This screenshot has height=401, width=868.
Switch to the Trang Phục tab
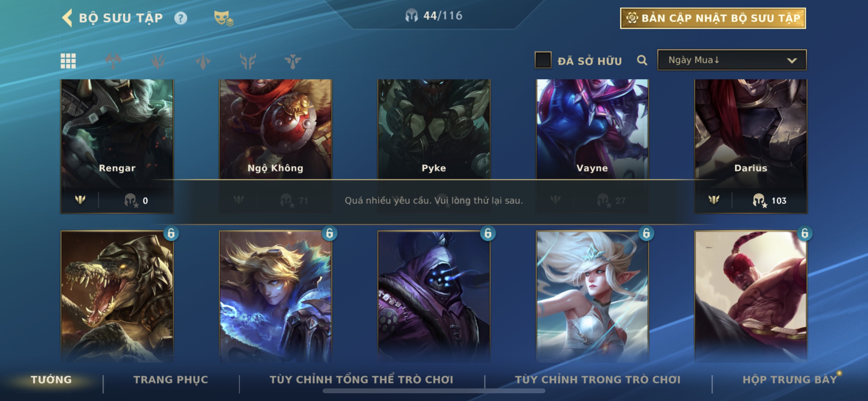click(171, 379)
